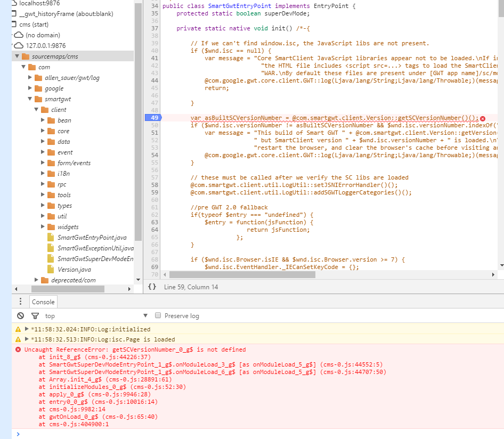
Task: Collapse the sourcemaps/cms folder
Action: tap(18, 56)
